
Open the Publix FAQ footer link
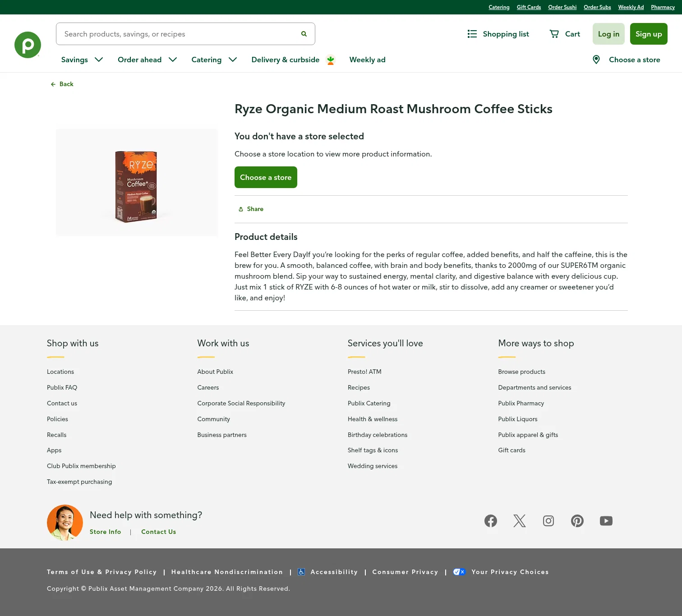62,387
